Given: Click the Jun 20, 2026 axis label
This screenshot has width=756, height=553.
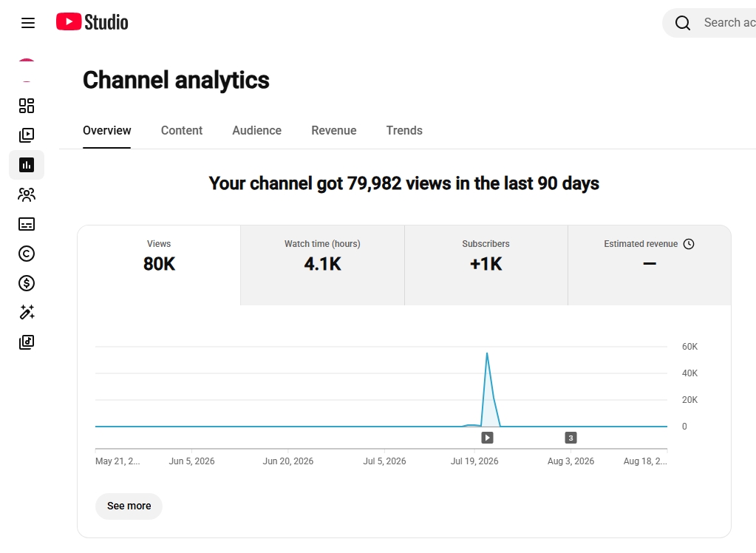Looking at the screenshot, I should 287,461.
